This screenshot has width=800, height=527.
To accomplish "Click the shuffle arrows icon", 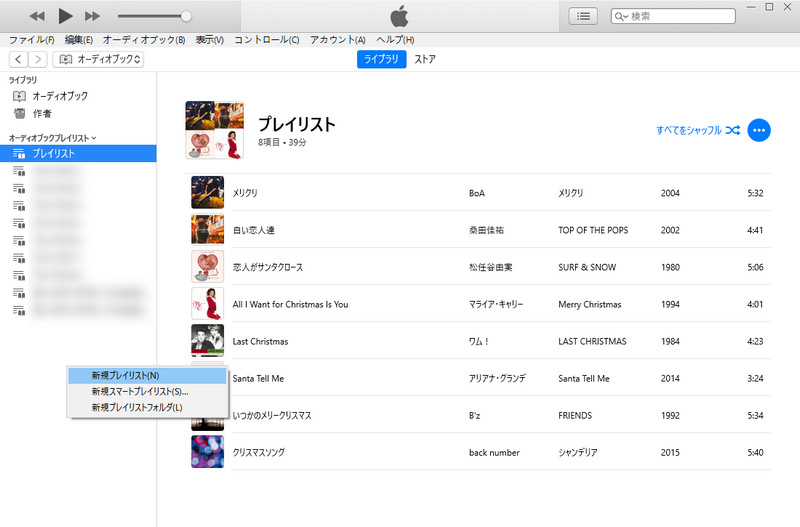I will pyautogui.click(x=733, y=130).
